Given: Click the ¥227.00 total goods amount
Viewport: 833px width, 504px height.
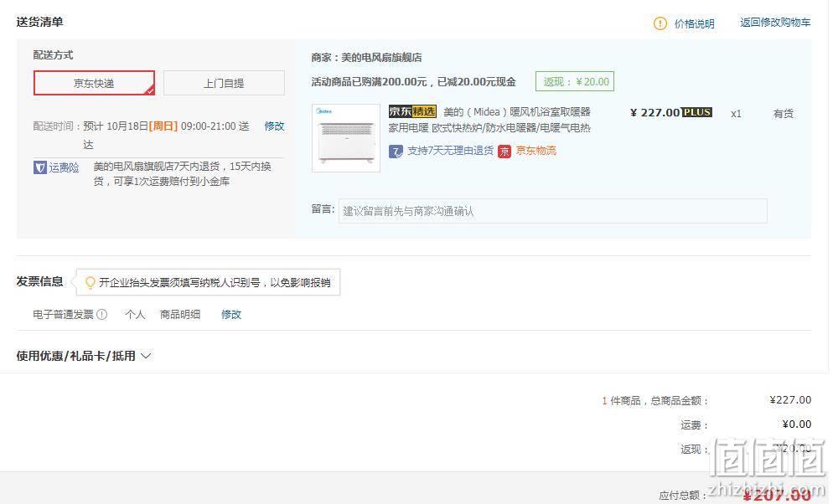Looking at the screenshot, I should [790, 400].
